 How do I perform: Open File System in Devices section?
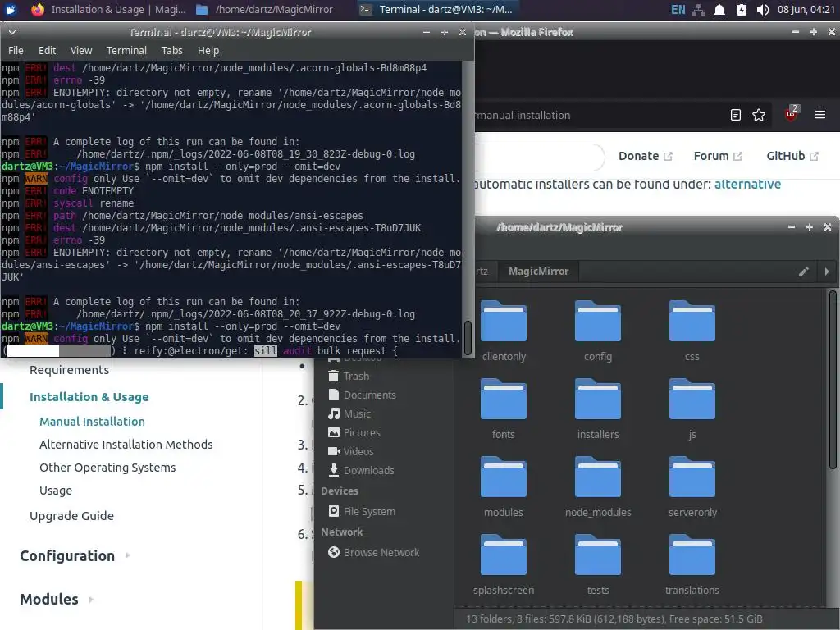(362, 511)
